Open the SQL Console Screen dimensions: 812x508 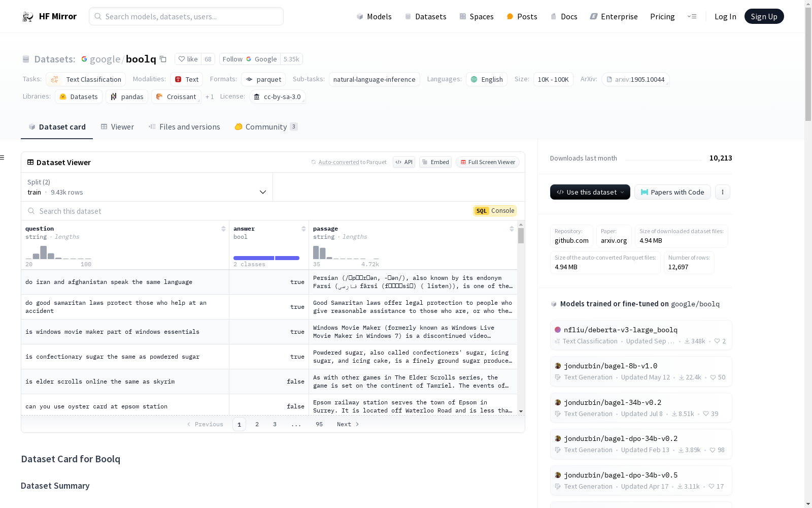(x=495, y=211)
